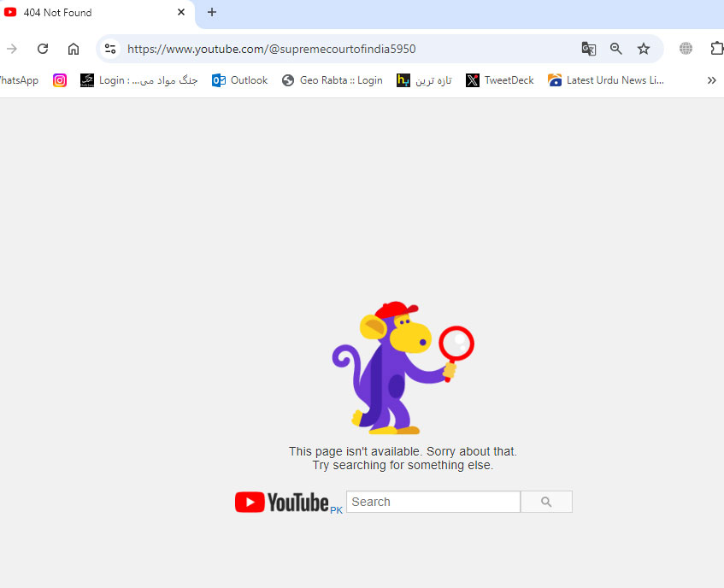Click "Try searching for something else" text
724x588 pixels.
coord(402,465)
